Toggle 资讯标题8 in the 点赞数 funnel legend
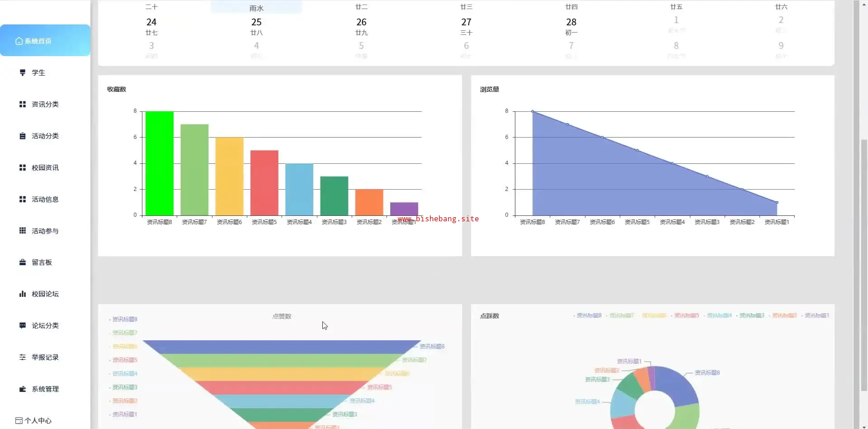The image size is (868, 429). pos(123,319)
